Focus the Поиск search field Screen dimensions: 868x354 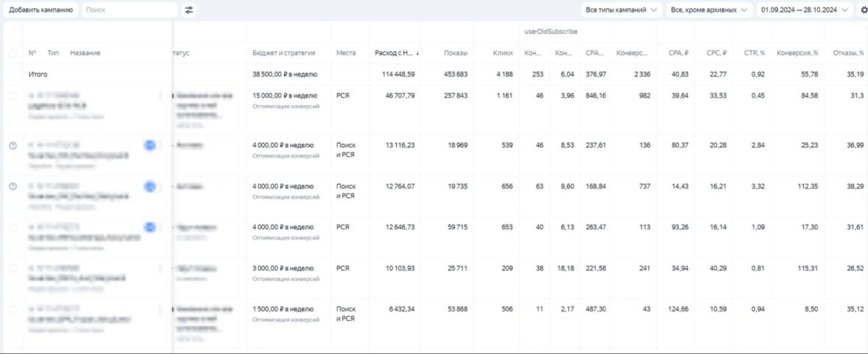click(x=130, y=10)
